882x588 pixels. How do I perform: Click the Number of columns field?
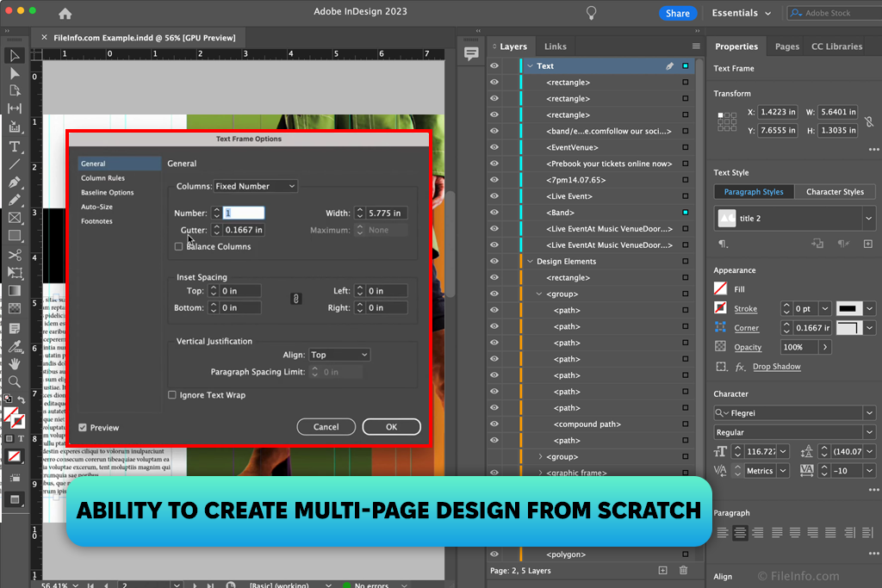click(x=244, y=213)
